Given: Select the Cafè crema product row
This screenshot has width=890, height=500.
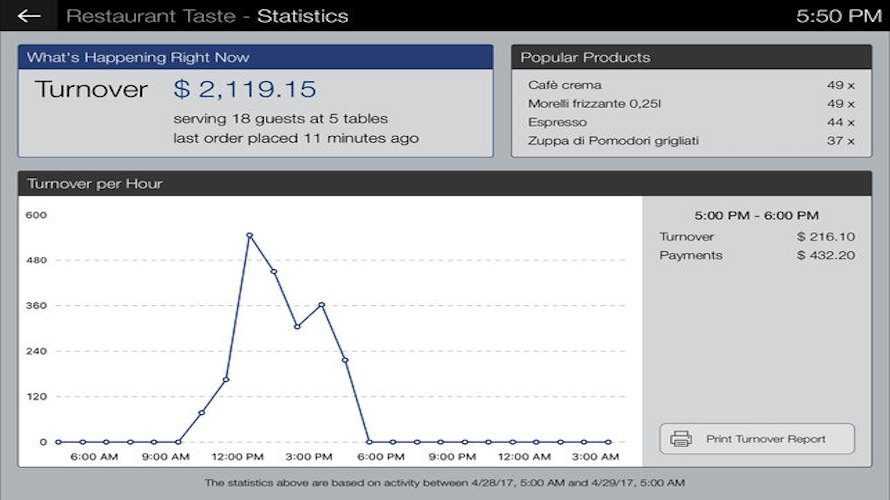Looking at the screenshot, I should pos(691,85).
